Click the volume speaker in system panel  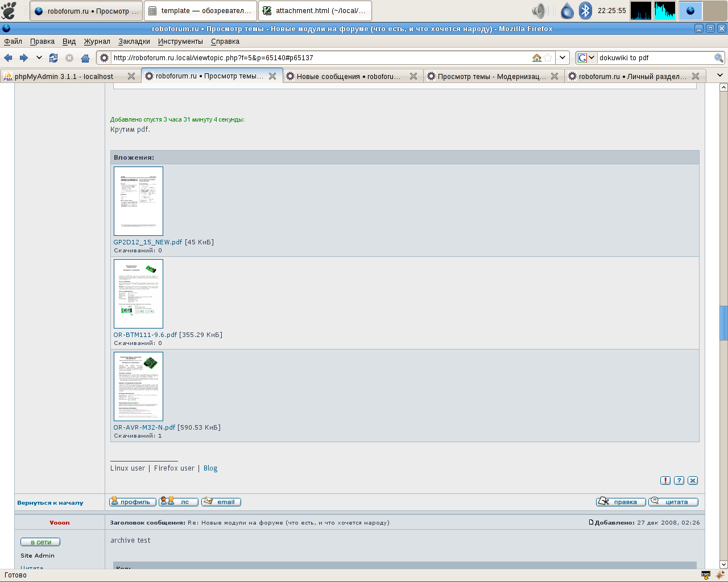(538, 11)
